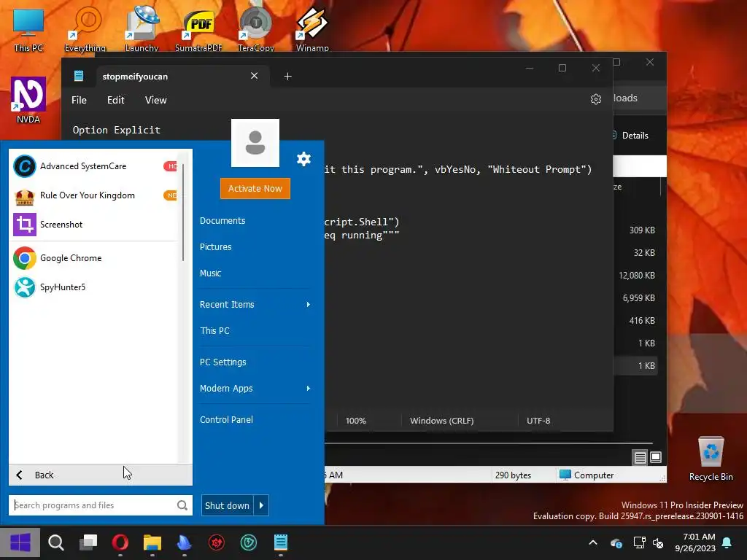
Task: Switch File Explorer to large icons view
Action: (656, 458)
